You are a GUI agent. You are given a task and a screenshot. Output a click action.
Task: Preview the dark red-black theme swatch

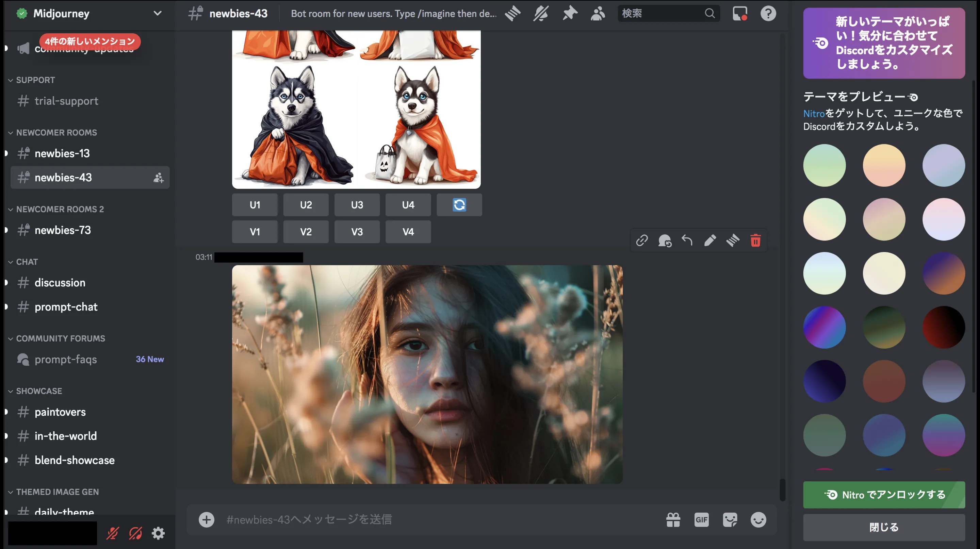pyautogui.click(x=944, y=327)
